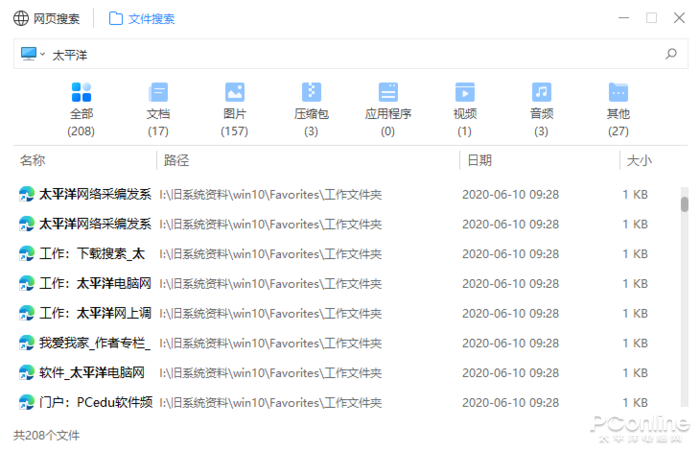Select file 门户：PCedu软件频
Screen dimensions: 700x451
point(96,402)
